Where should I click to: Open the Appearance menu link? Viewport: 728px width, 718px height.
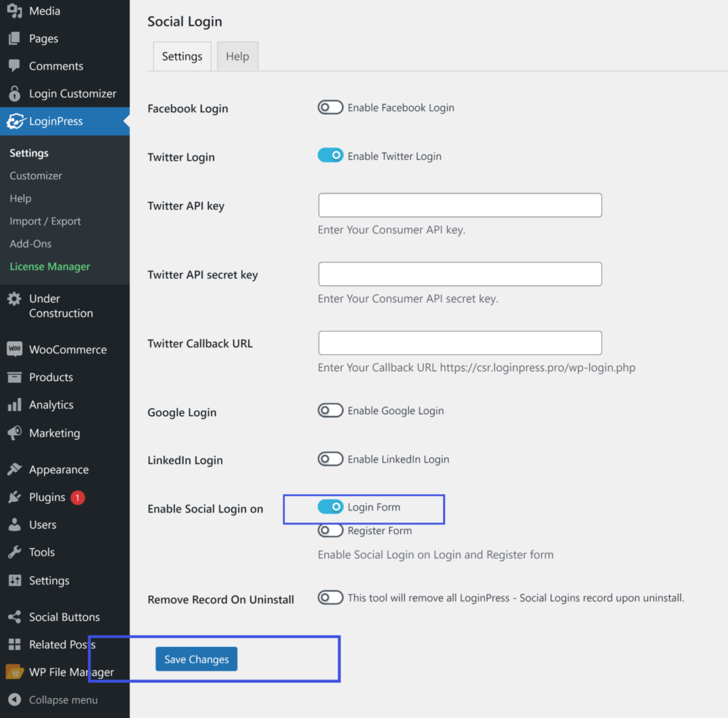coord(58,470)
